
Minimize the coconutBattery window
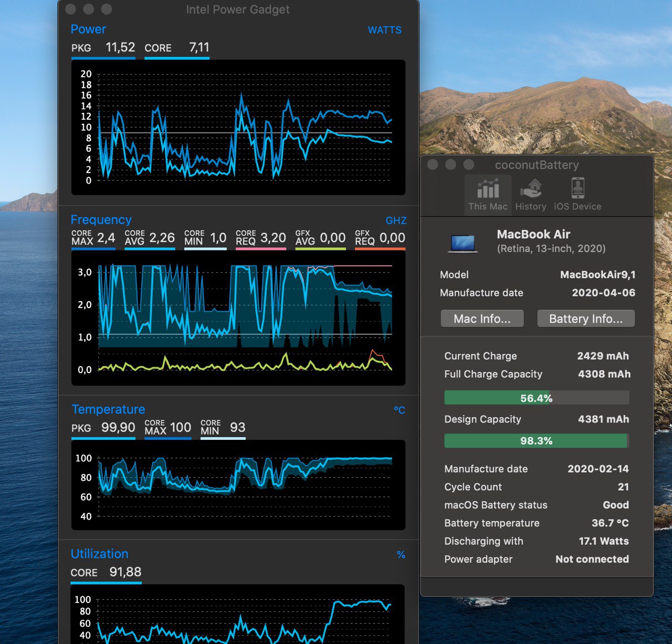coord(450,164)
